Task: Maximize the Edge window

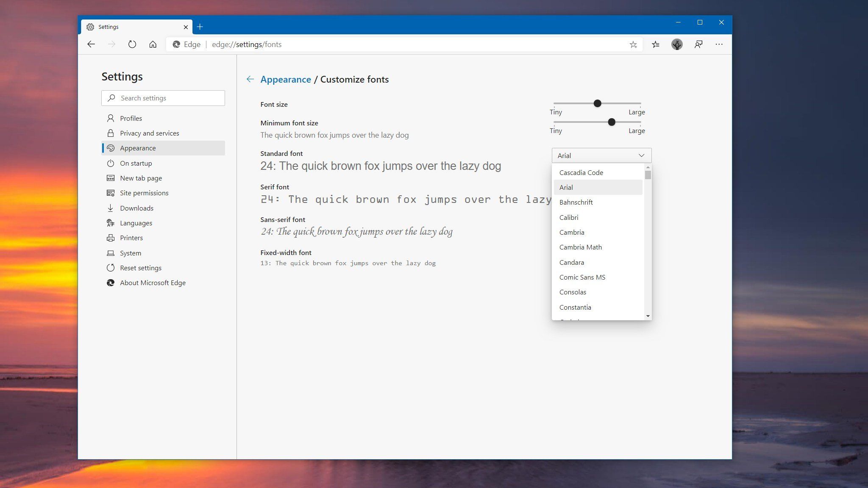Action: 700,22
